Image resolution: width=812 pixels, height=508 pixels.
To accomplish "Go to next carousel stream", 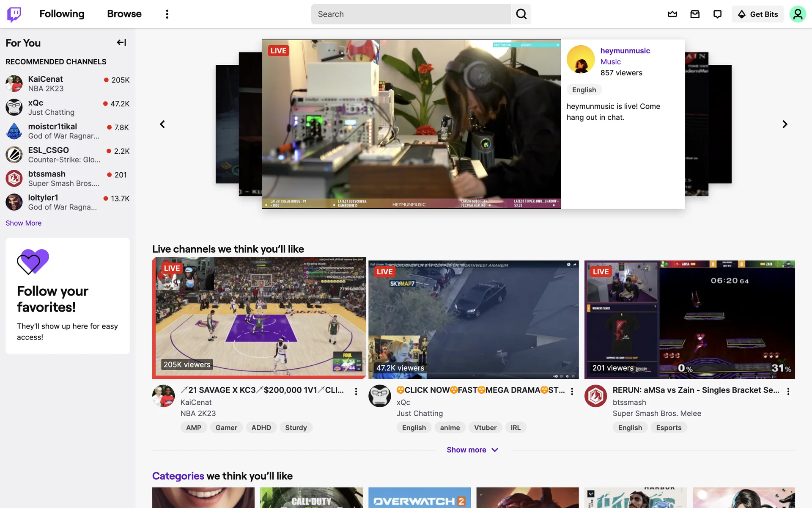I will tap(785, 124).
